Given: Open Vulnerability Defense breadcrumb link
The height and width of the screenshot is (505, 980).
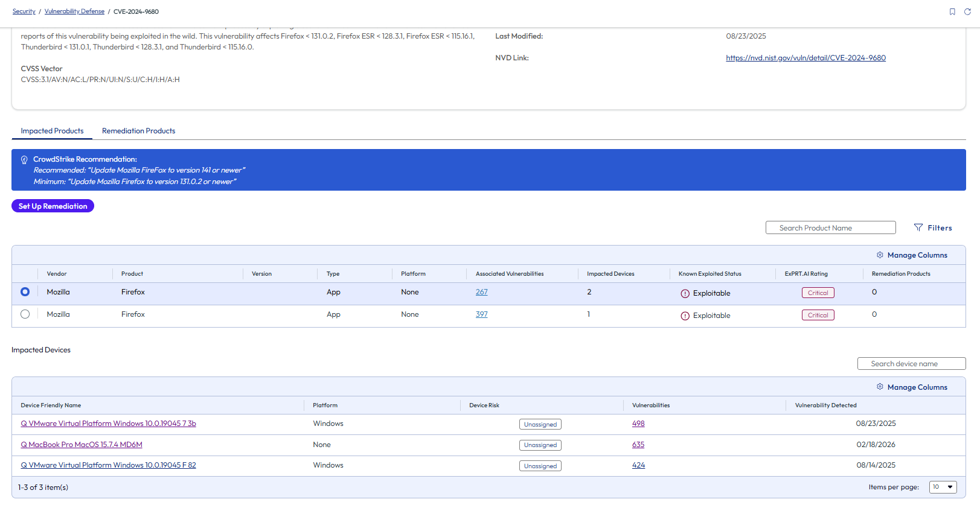Looking at the screenshot, I should (x=74, y=11).
